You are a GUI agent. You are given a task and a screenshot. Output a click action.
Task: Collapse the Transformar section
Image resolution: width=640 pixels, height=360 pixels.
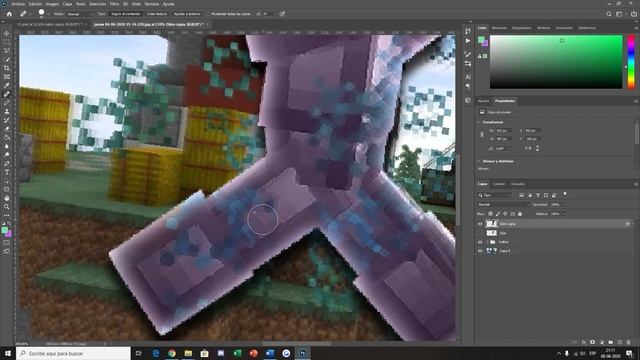(x=479, y=122)
